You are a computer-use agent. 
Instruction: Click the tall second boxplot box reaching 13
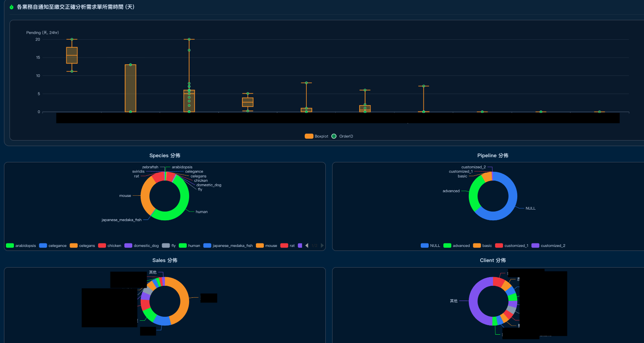130,88
